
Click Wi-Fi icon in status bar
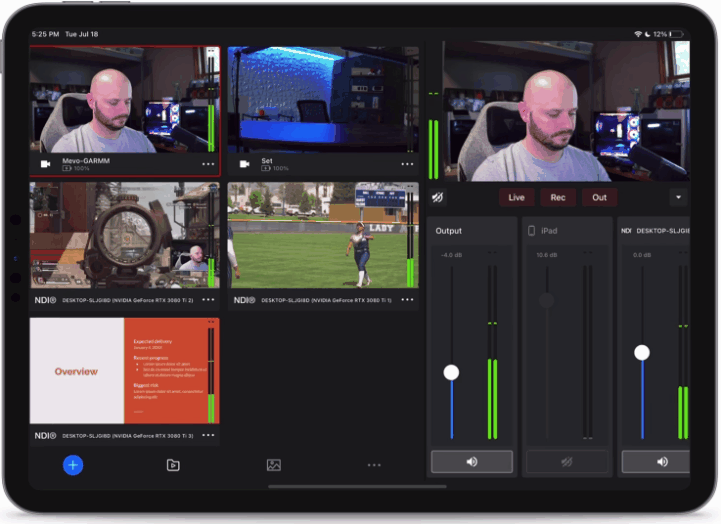point(638,34)
